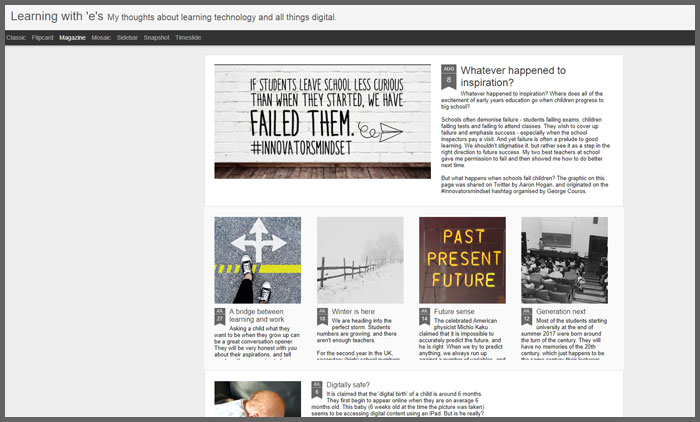
Task: Click date ribbon beside 'Generation next'
Action: coord(526,317)
